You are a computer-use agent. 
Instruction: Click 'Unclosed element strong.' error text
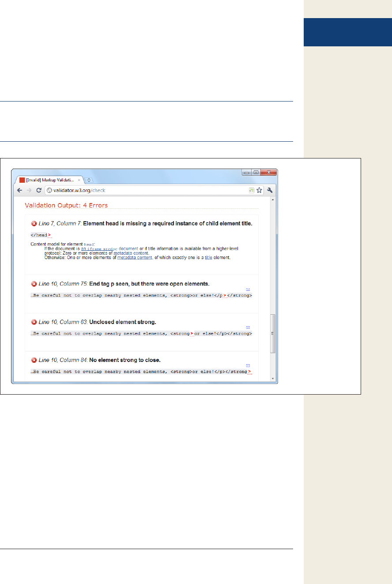point(123,322)
